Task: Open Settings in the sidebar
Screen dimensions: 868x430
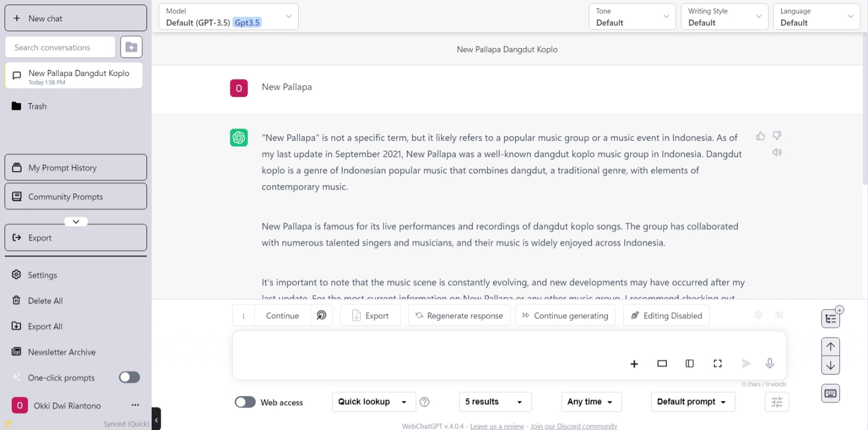Action: [76, 275]
